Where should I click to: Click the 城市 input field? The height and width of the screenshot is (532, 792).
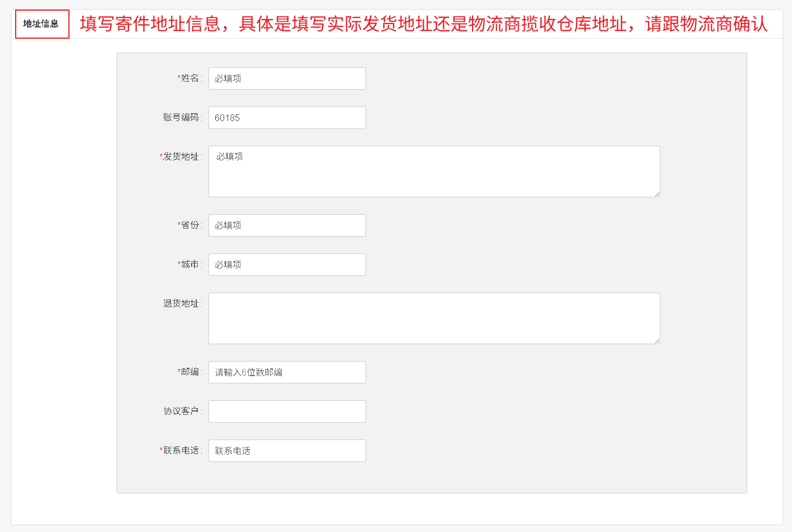click(287, 265)
